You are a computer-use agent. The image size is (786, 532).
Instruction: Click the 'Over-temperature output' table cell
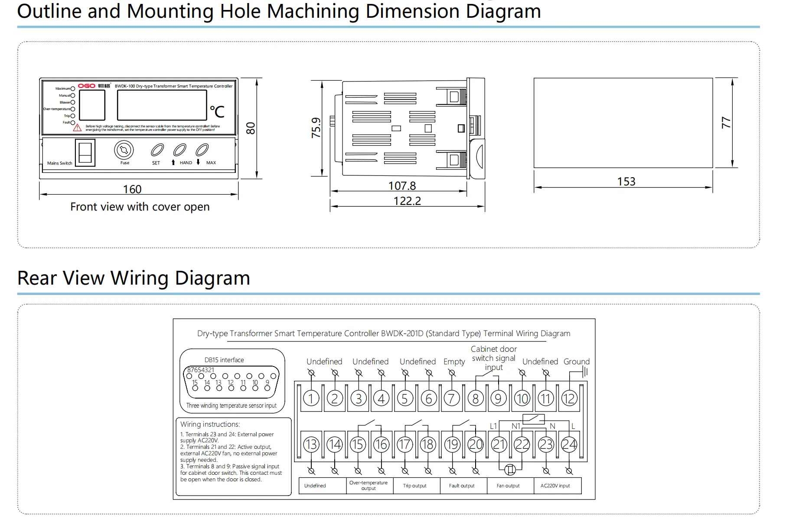[x=370, y=486]
